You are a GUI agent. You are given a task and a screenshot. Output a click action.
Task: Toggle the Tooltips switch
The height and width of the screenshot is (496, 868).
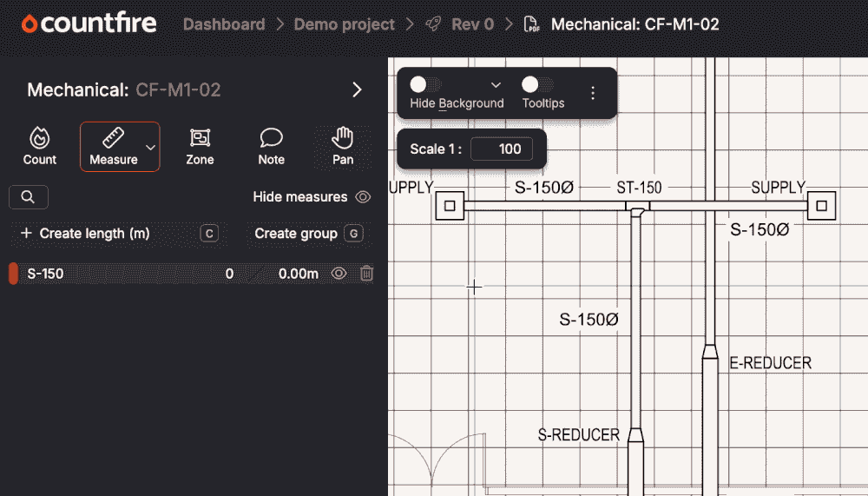[537, 84]
